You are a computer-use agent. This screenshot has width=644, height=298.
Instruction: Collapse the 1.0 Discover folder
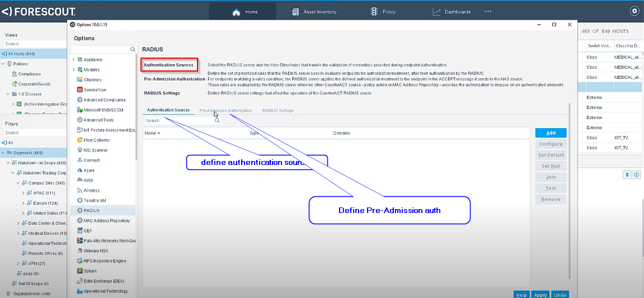(8, 94)
